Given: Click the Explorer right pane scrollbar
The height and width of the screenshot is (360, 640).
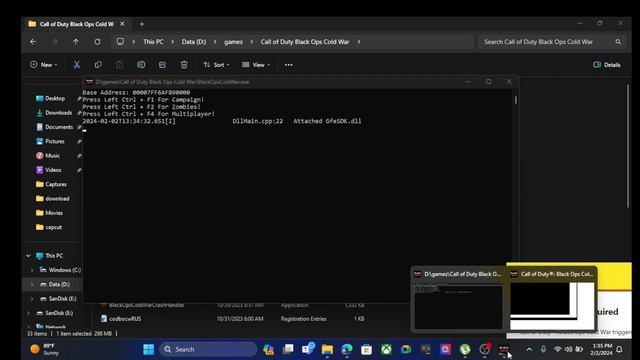Looking at the screenshot, I should click(x=628, y=146).
